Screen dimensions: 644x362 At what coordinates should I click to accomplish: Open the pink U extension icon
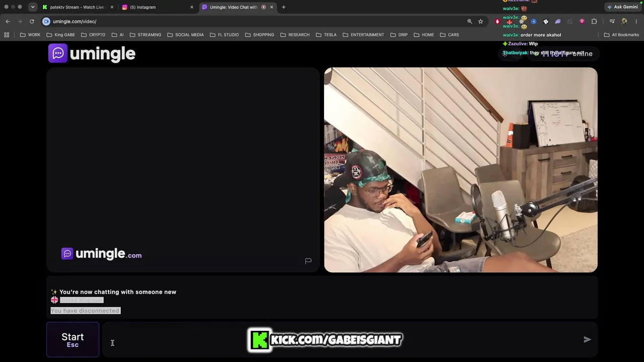pyautogui.click(x=582, y=21)
